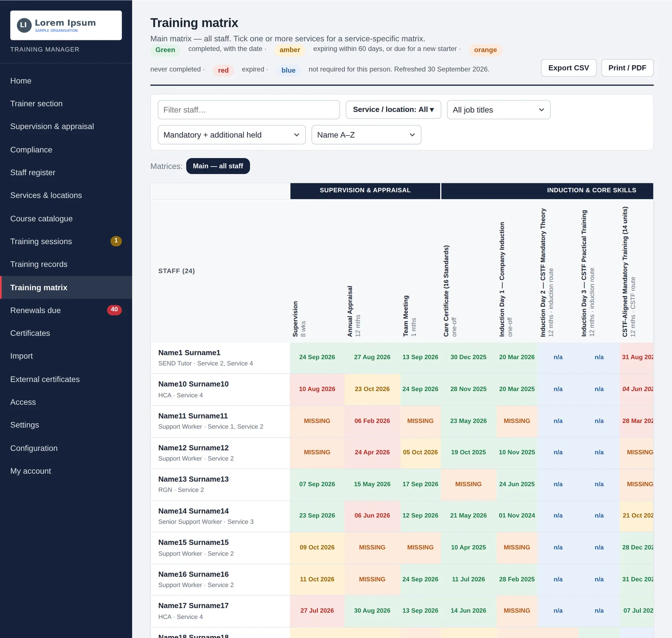Open the Service / location filter dropdown
Image resolution: width=672 pixels, height=638 pixels.
[x=393, y=110]
